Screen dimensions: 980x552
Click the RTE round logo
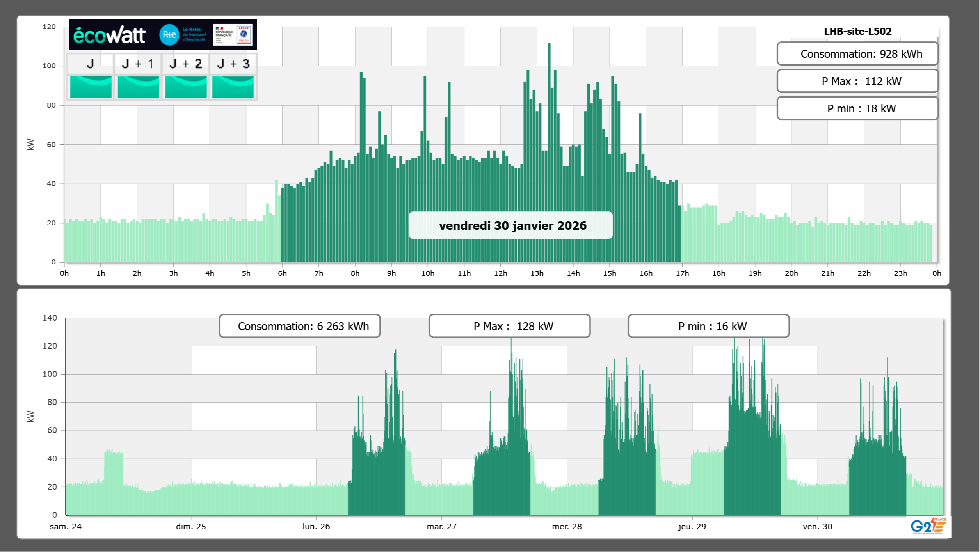tap(169, 35)
